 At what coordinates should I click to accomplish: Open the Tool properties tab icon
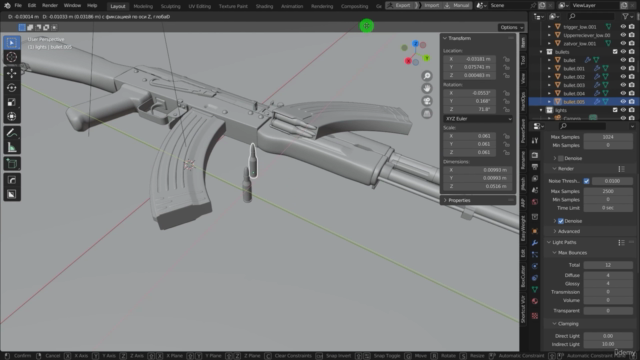(535, 141)
